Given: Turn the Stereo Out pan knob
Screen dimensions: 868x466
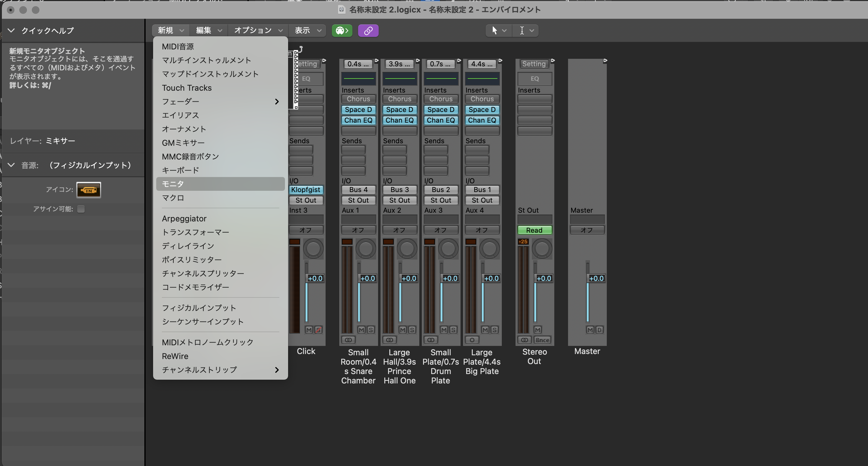Looking at the screenshot, I should (x=542, y=249).
